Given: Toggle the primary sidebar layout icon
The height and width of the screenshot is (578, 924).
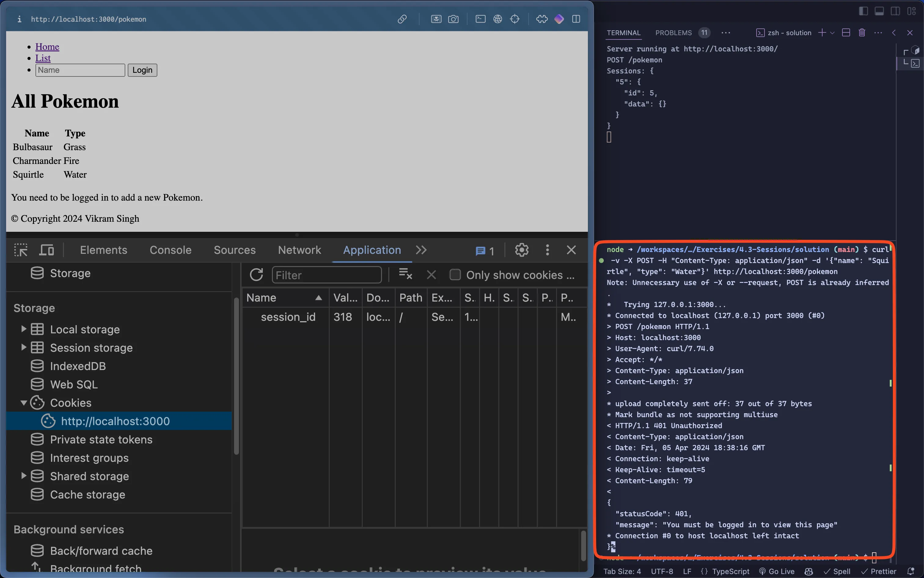Looking at the screenshot, I should (x=863, y=11).
